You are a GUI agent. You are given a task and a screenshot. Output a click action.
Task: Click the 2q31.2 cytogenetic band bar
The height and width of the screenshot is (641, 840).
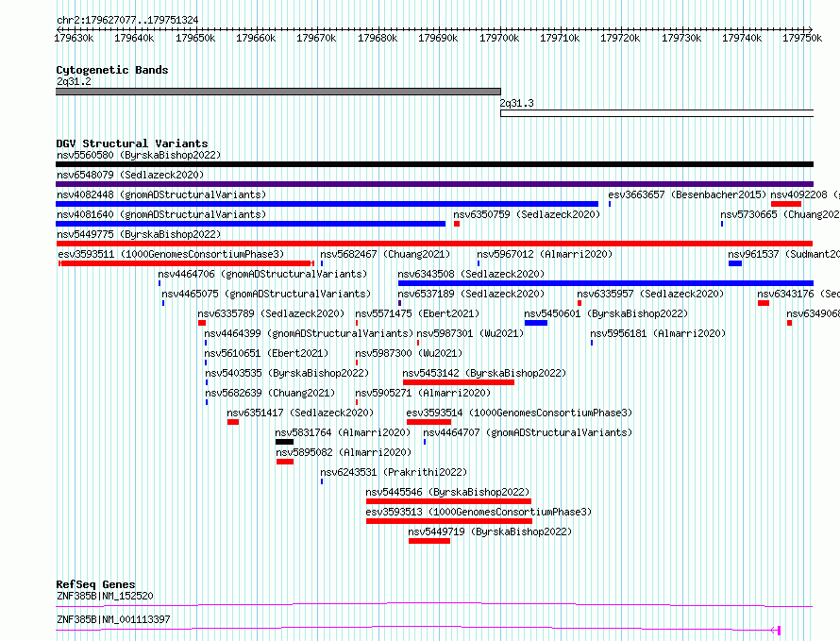[x=278, y=92]
